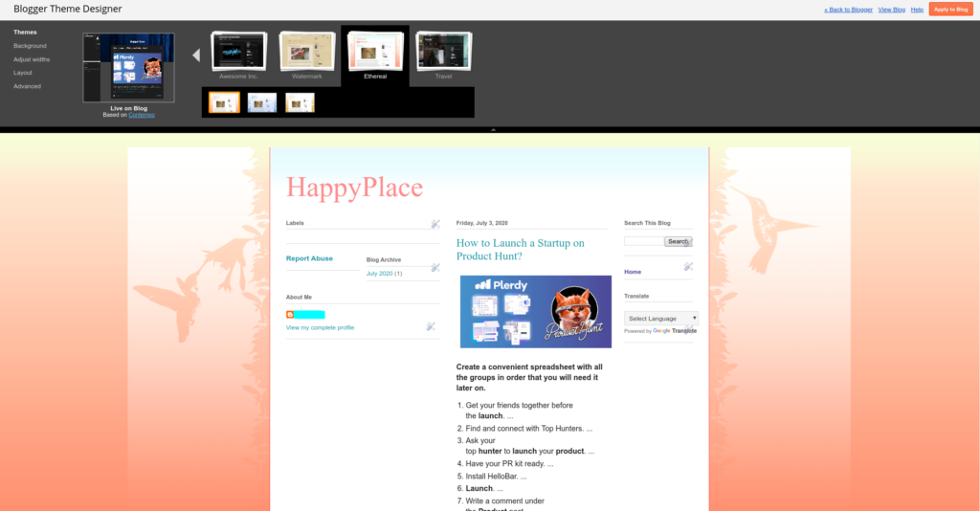Collapse designer panel with small up arrow
This screenshot has width=980, height=511.
(493, 130)
